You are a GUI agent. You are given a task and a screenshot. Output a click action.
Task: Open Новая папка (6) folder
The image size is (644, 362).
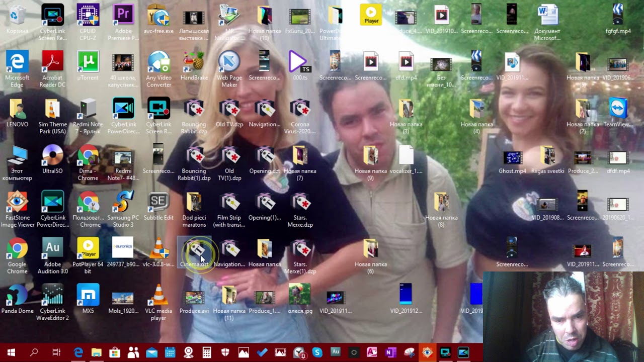coord(371,255)
